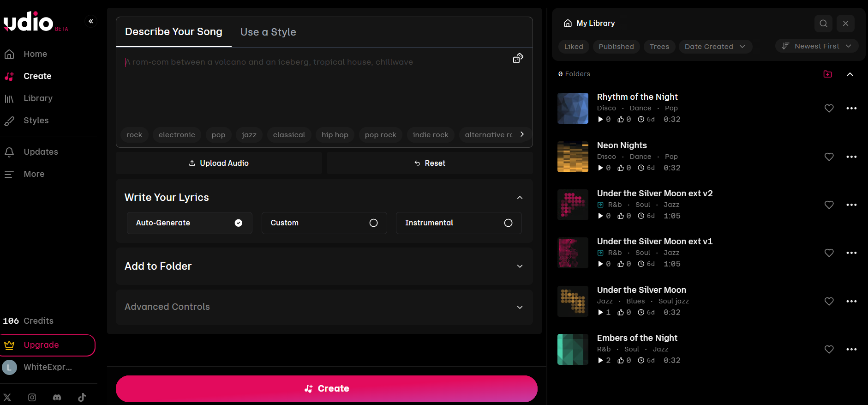Click the randomize prompt dice icon

coord(518,58)
